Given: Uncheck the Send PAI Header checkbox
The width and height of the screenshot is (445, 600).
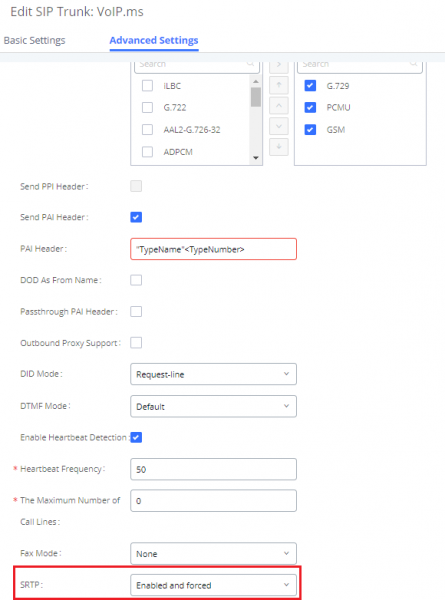Looking at the screenshot, I should coord(136,217).
